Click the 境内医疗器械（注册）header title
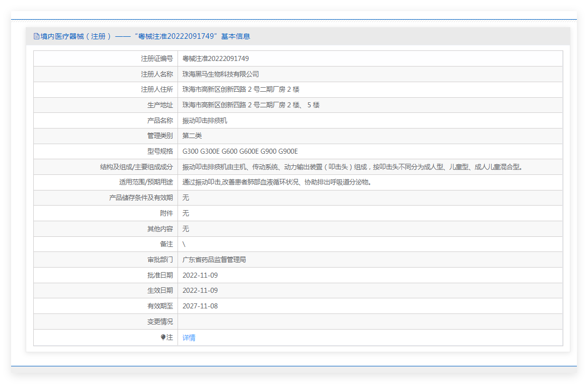Viewport: 588px width, 384px height. pos(76,36)
